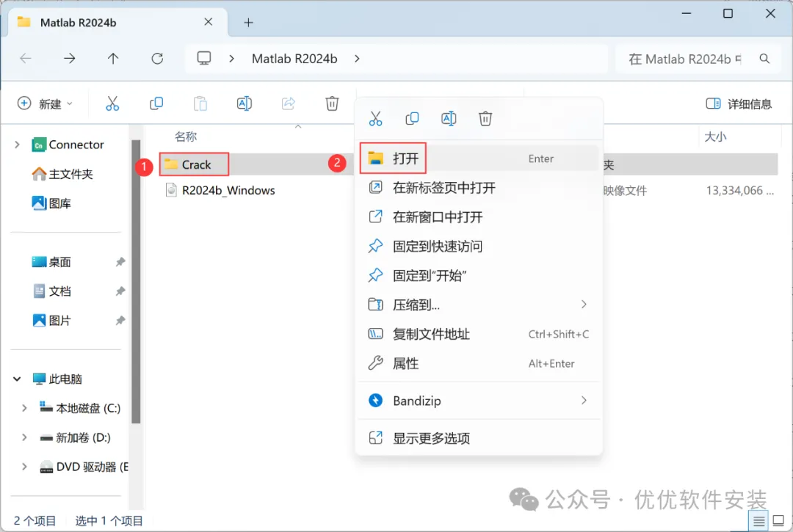Open 属性 properties
Viewport: 793px width, 532px height.
pyautogui.click(x=479, y=363)
